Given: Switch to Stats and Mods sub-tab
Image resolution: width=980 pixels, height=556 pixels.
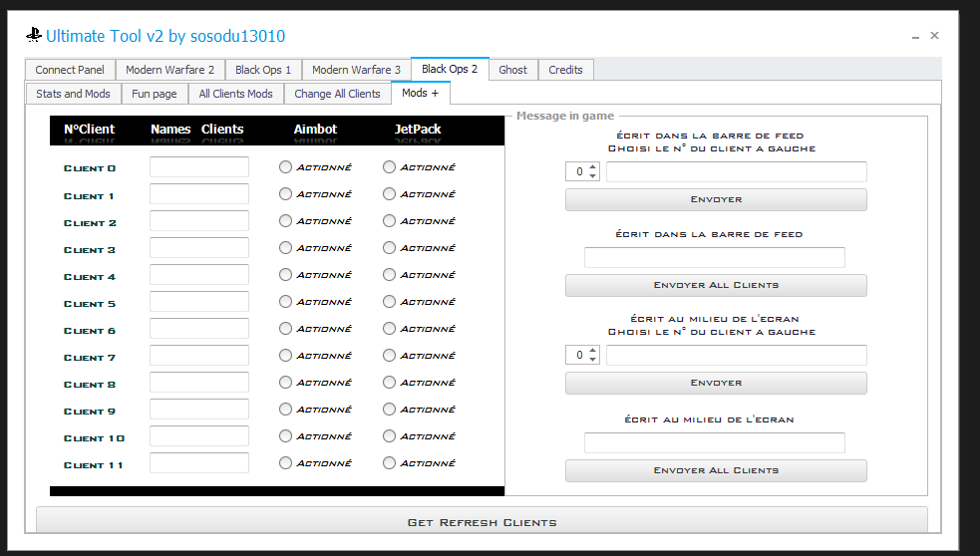Looking at the screenshot, I should pyautogui.click(x=73, y=93).
